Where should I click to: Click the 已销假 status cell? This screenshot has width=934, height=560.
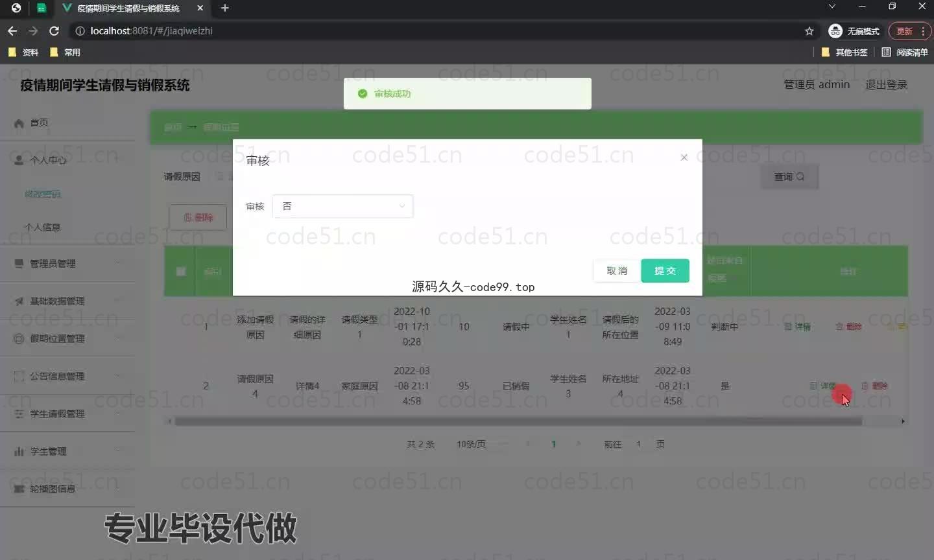click(x=516, y=386)
